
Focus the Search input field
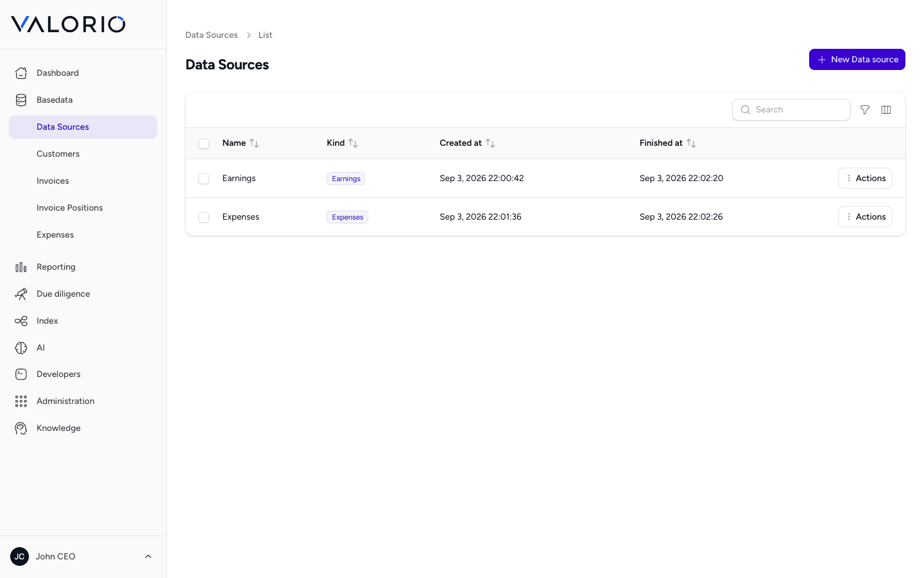point(791,110)
